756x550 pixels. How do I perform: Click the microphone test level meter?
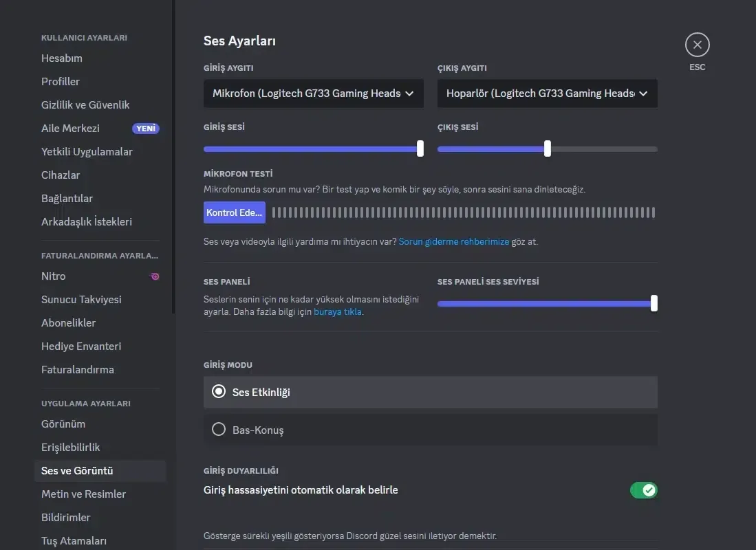[464, 212]
